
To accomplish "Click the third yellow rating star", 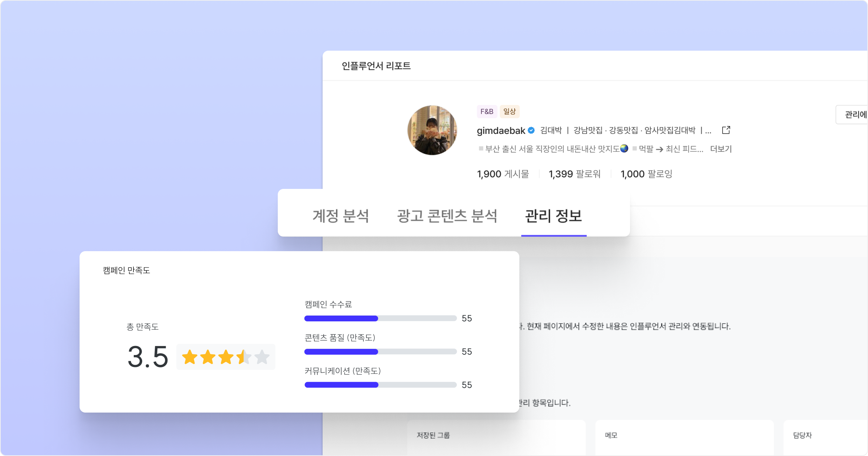I will tap(226, 357).
